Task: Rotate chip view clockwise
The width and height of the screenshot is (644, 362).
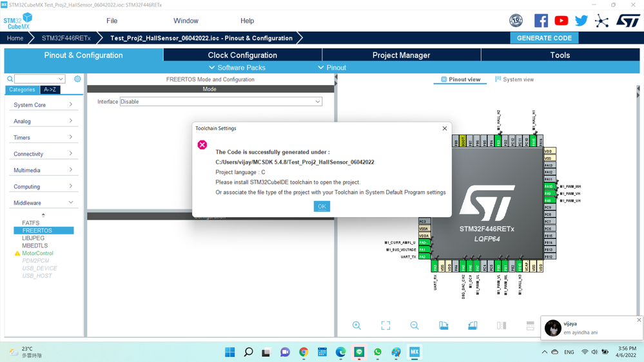Action: click(x=444, y=325)
